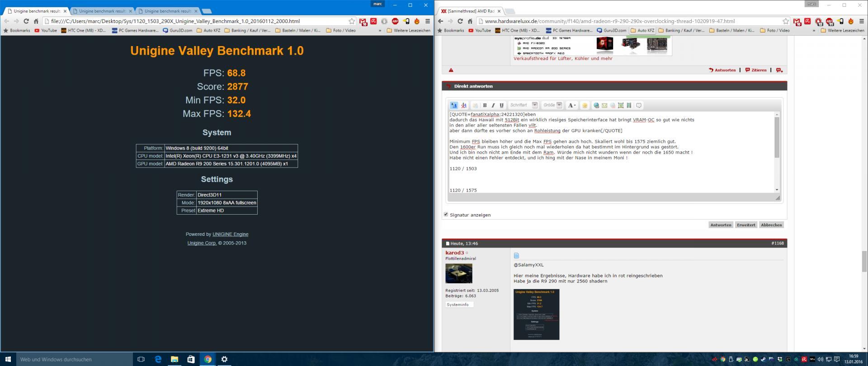Viewport: 868px width, 366px height.
Task: Open Chrome menu in the hardwareluxx window
Action: tap(861, 21)
